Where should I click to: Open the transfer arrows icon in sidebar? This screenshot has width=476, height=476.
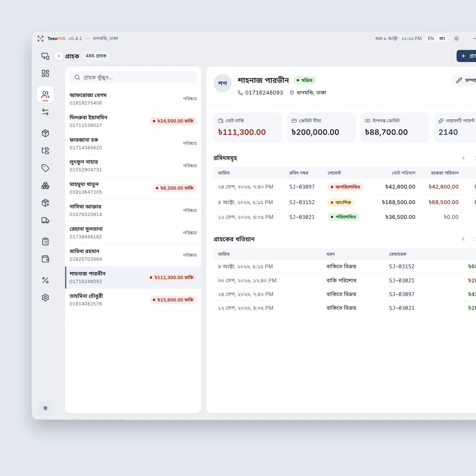[45, 112]
